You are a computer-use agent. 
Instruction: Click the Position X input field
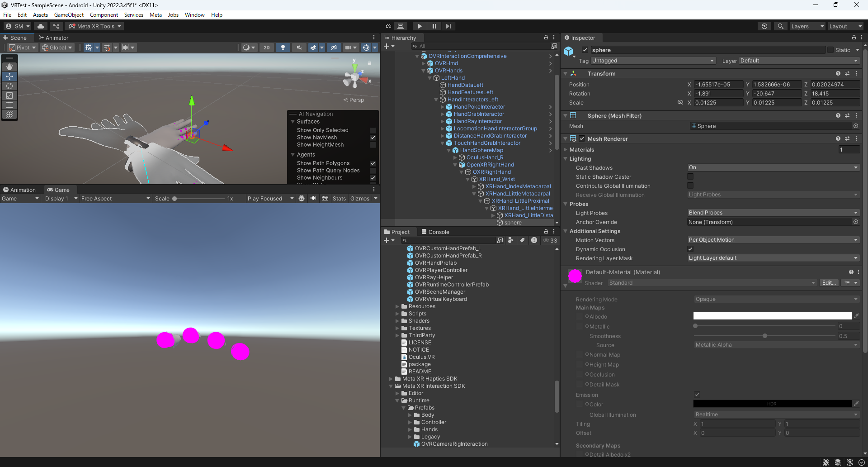(x=718, y=85)
